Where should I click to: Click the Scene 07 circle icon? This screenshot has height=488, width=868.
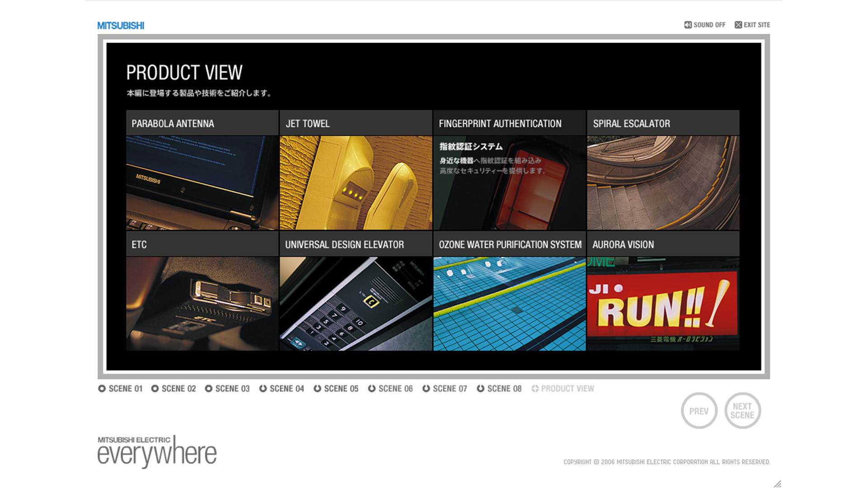[426, 389]
